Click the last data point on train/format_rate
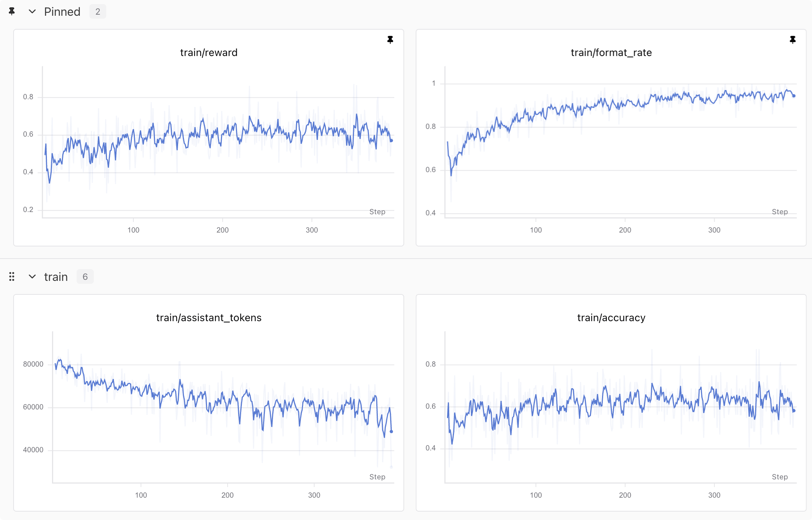Screen dimensions: 812x520 (x=794, y=96)
